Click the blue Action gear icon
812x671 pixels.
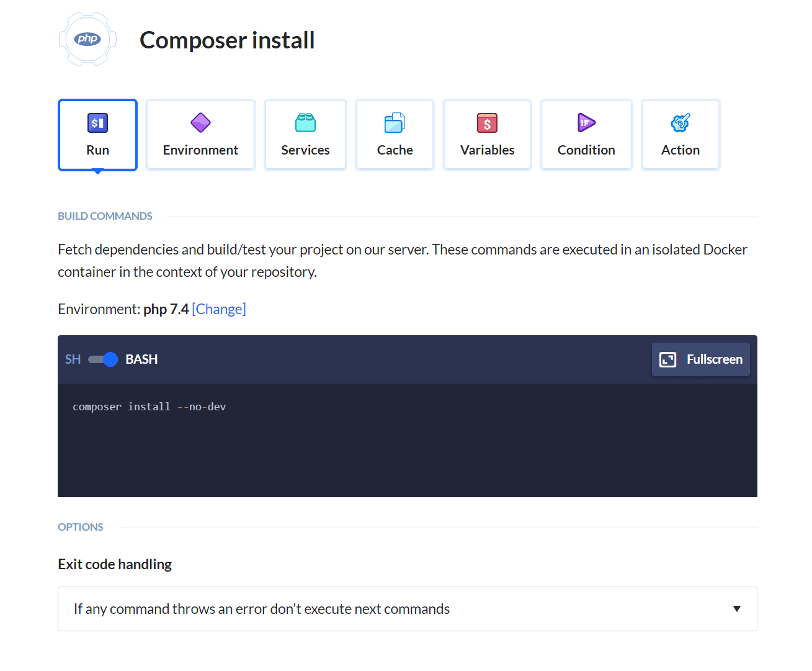680,123
